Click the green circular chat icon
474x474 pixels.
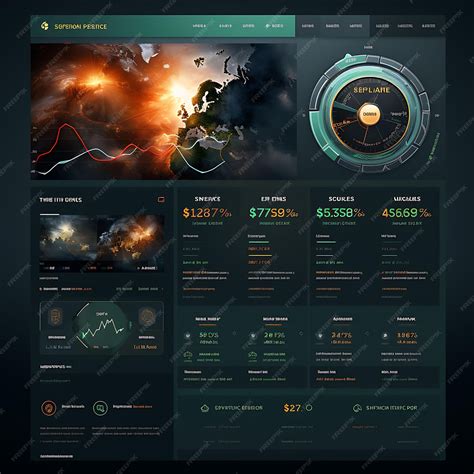coord(100,408)
